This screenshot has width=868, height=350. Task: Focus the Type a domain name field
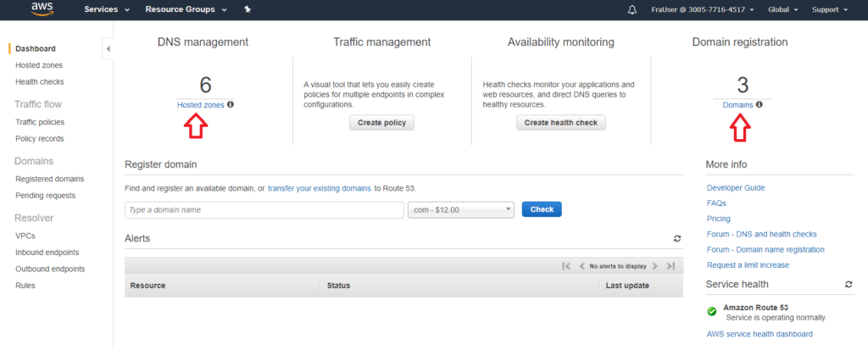(x=264, y=209)
